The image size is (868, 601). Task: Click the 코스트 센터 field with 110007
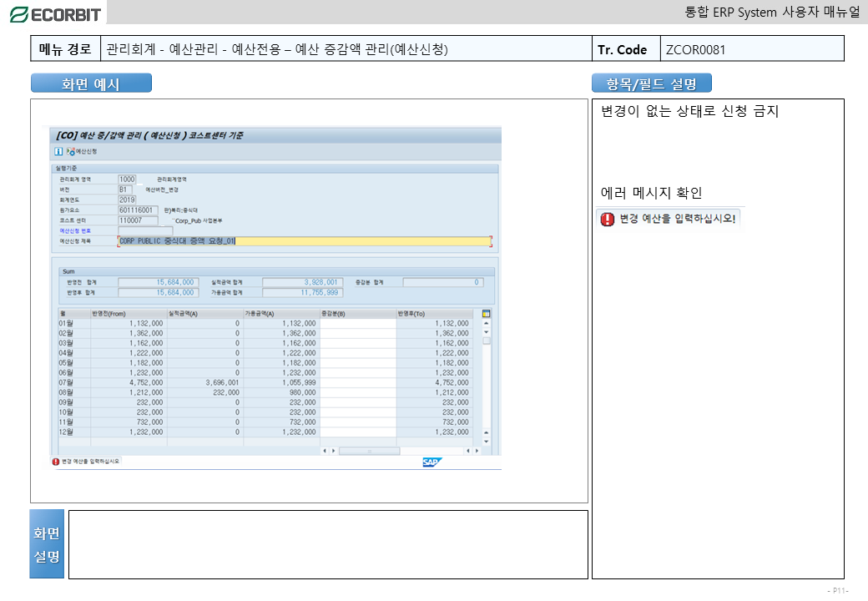[137, 220]
